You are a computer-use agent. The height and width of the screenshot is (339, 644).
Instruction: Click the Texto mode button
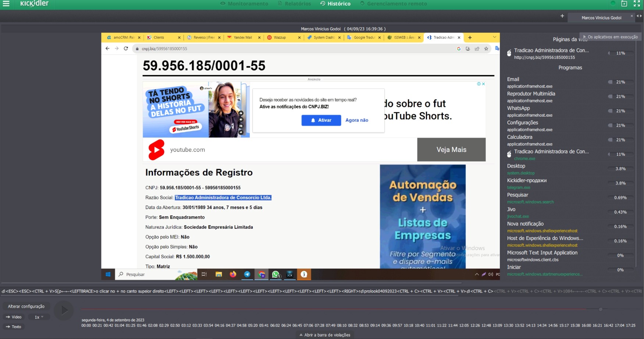click(x=14, y=327)
